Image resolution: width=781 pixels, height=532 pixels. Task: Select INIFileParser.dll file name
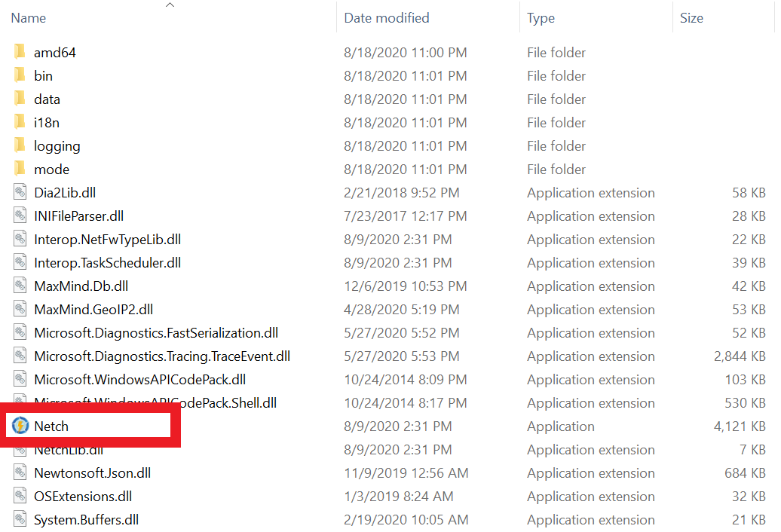click(x=78, y=216)
